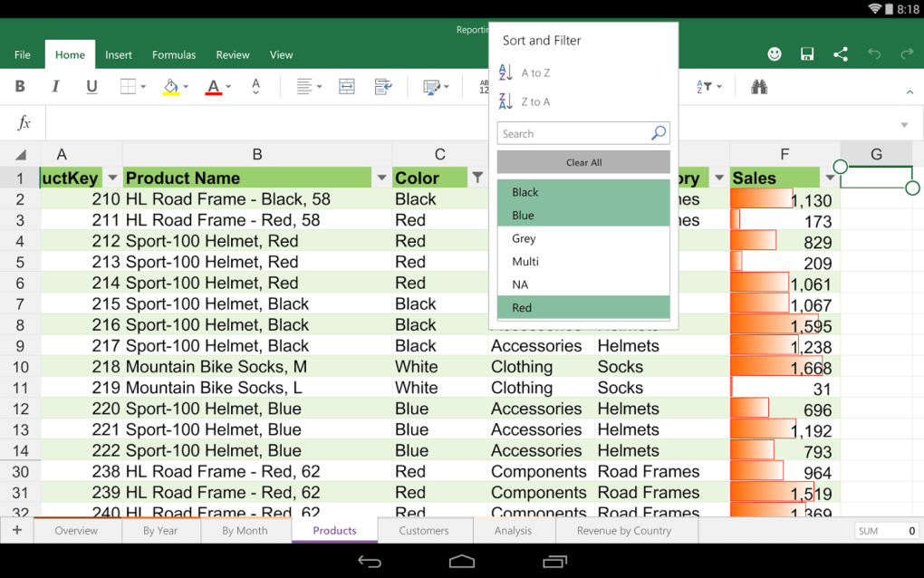Open the borders dropdown arrow
This screenshot has width=924, height=578.
[x=141, y=86]
